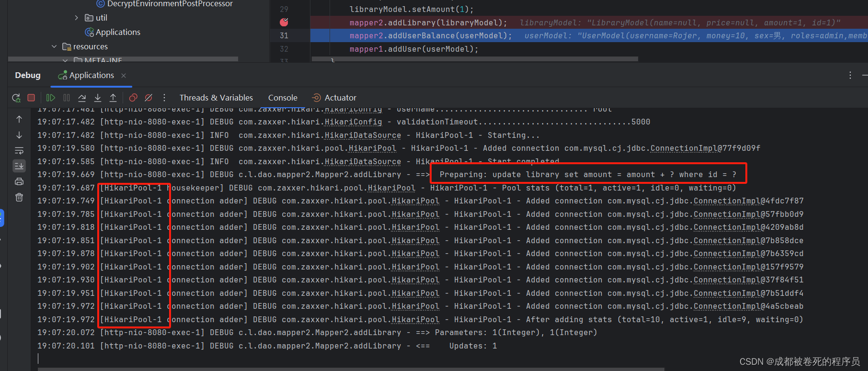Click the 'Updates: 1' log line
This screenshot has height=371, width=868.
click(267, 346)
